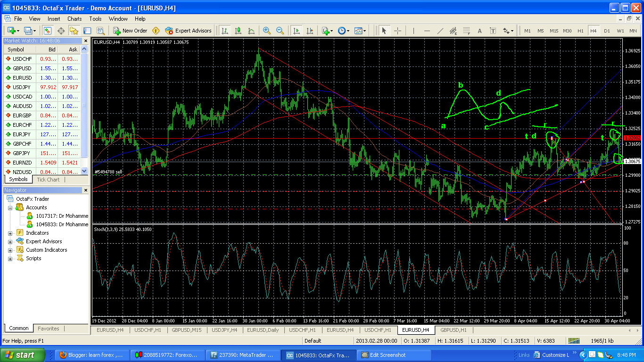Select the Equidistant Channel tool
This screenshot has width=644, height=362.
pyautogui.click(x=453, y=31)
